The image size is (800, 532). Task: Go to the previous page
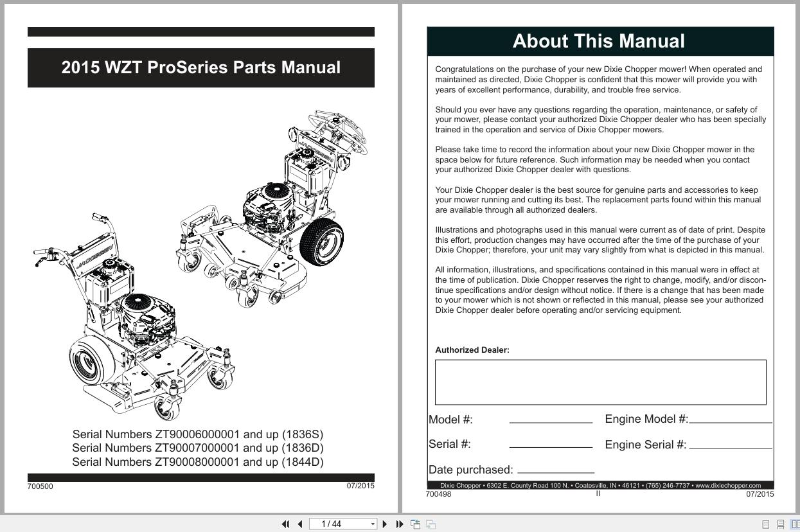tap(300, 524)
